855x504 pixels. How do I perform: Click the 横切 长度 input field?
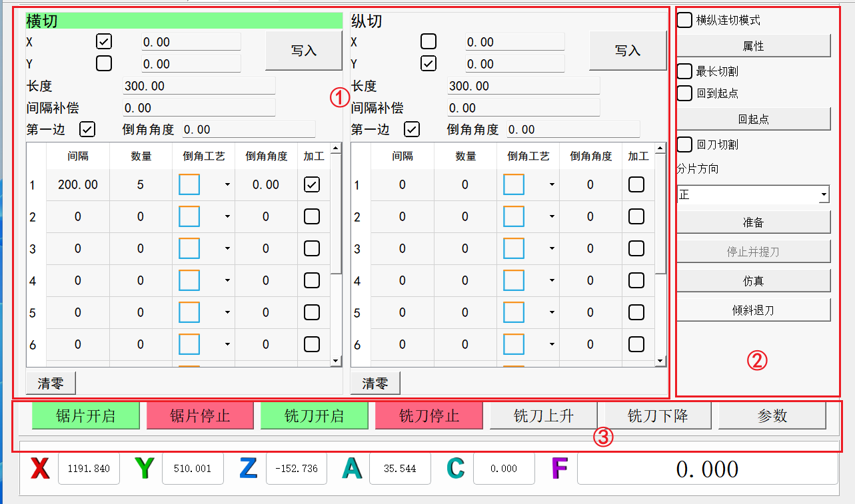click(x=199, y=86)
